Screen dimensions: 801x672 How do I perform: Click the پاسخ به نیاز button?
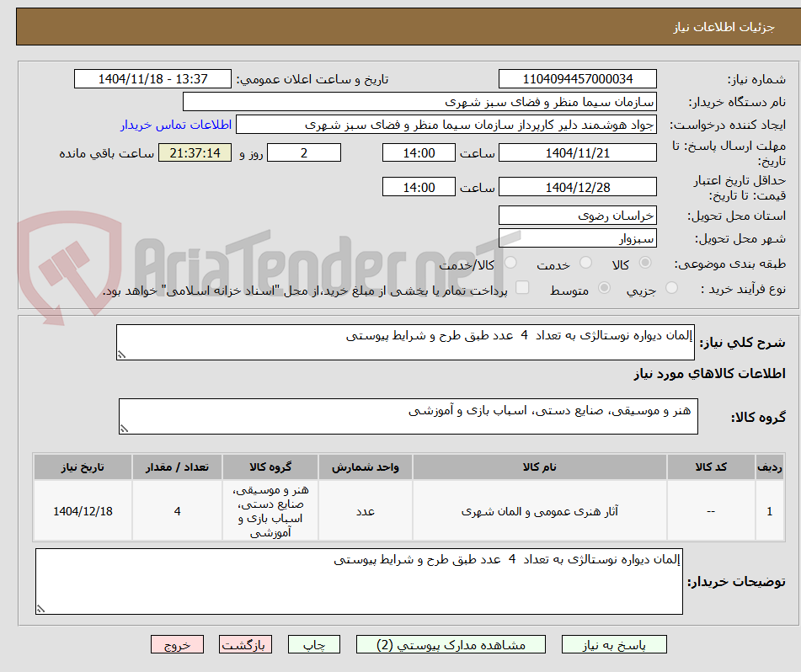click(x=614, y=644)
